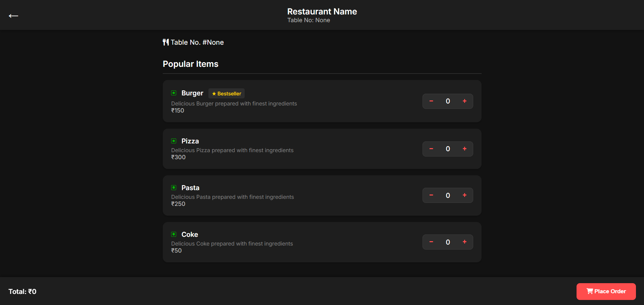Viewport: 644px width, 305px height.
Task: Select the Pizza item name
Action: (x=190, y=141)
